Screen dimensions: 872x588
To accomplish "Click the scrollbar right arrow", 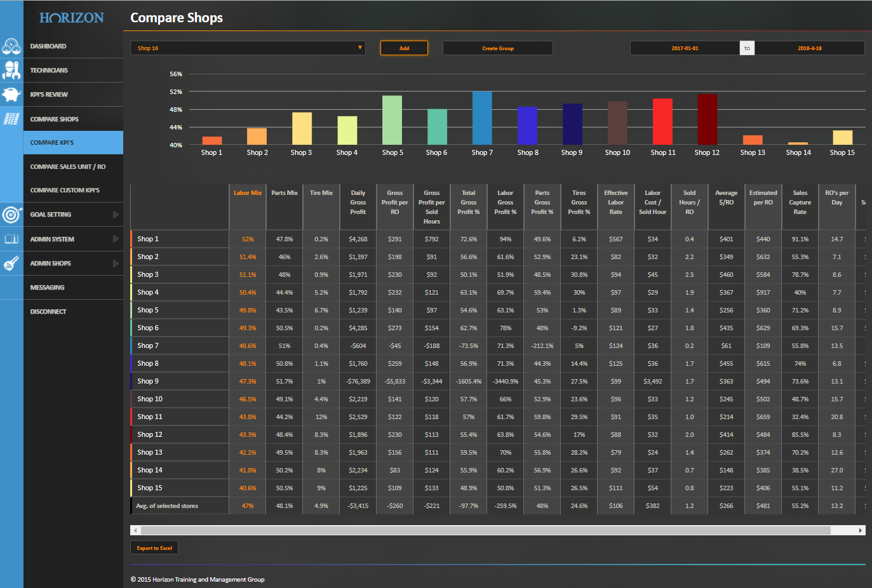I will point(861,530).
